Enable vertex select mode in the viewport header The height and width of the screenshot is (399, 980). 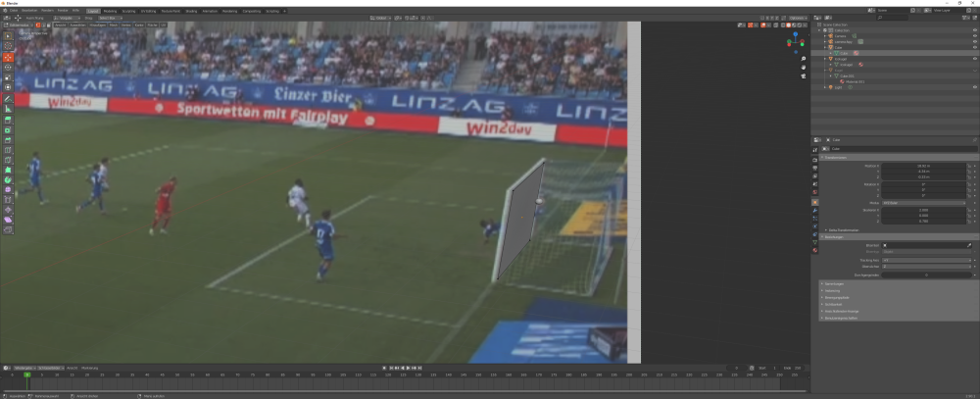pyautogui.click(x=37, y=25)
